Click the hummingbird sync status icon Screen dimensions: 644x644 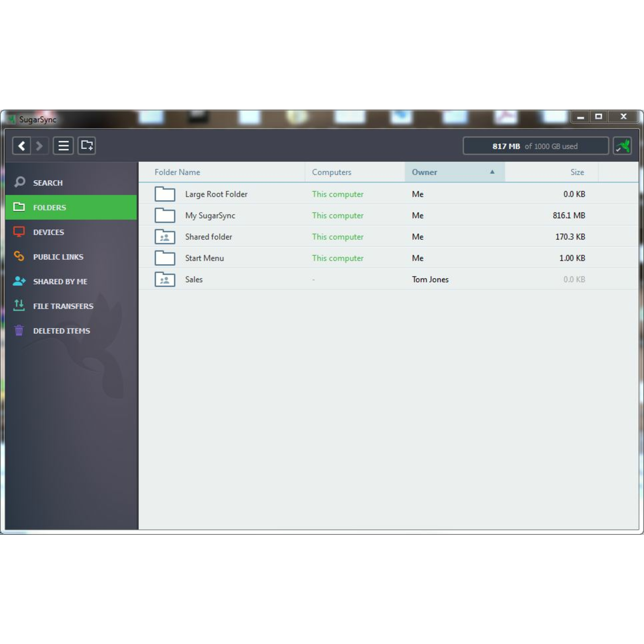pyautogui.click(x=623, y=146)
